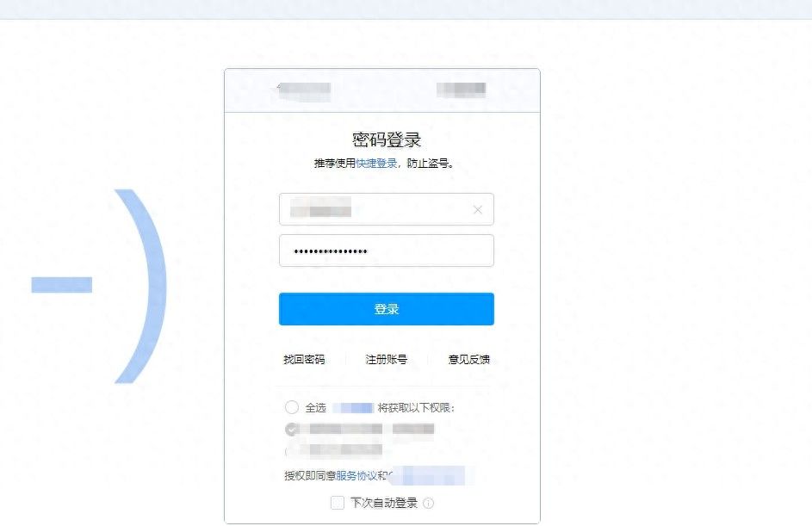Open the info icon beside 下次自动登录
Image resolution: width=812 pixels, height=526 pixels.
coord(428,504)
